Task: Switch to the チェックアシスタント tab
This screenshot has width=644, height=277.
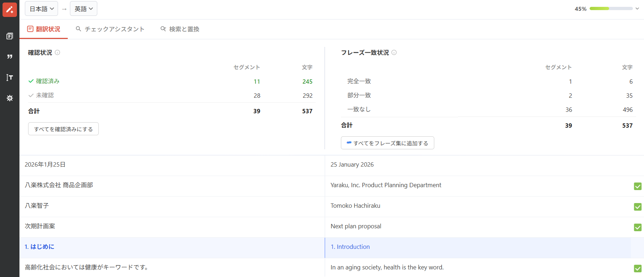Action: tap(110, 29)
